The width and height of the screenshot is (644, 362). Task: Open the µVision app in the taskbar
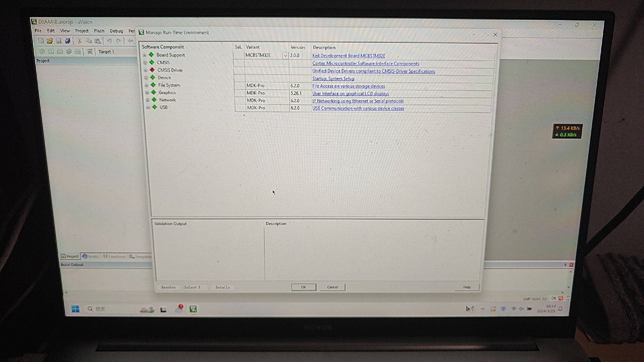tap(193, 309)
